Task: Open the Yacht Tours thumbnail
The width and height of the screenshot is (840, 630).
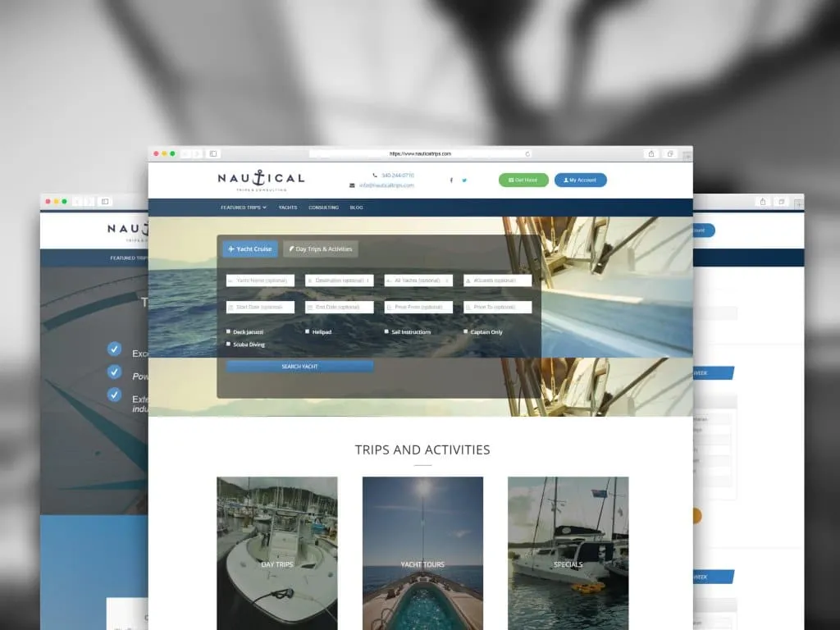Action: (422, 552)
